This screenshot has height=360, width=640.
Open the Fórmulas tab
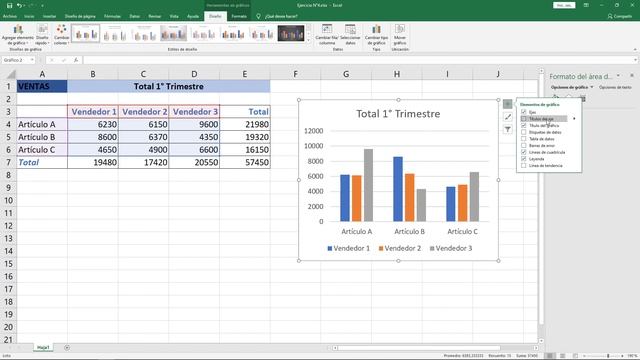pos(112,16)
